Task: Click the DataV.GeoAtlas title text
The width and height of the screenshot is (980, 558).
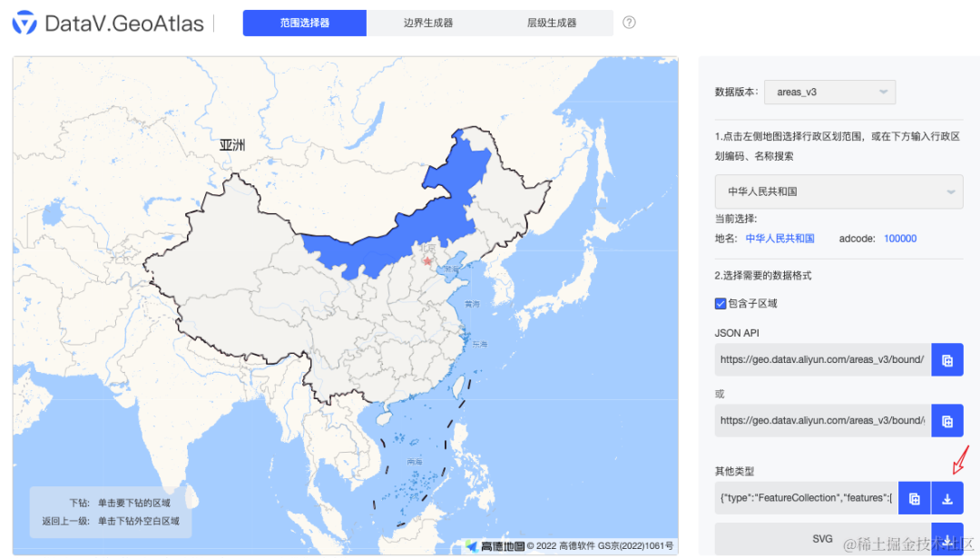Action: 124,24
